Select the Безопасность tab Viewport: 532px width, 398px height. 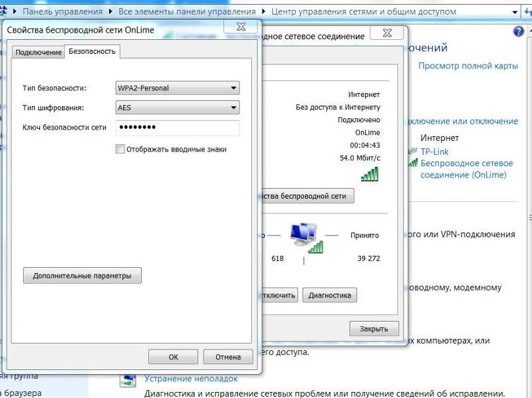coord(92,51)
